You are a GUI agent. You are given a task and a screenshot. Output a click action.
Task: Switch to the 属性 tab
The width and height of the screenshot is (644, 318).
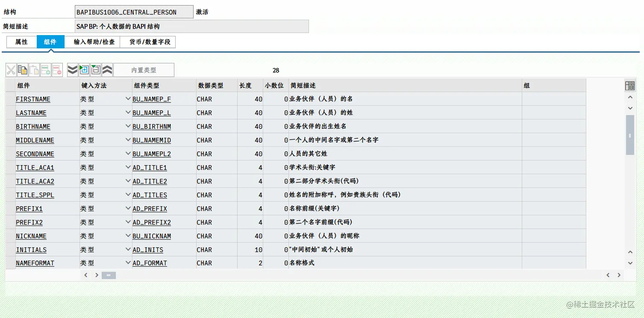[21, 42]
